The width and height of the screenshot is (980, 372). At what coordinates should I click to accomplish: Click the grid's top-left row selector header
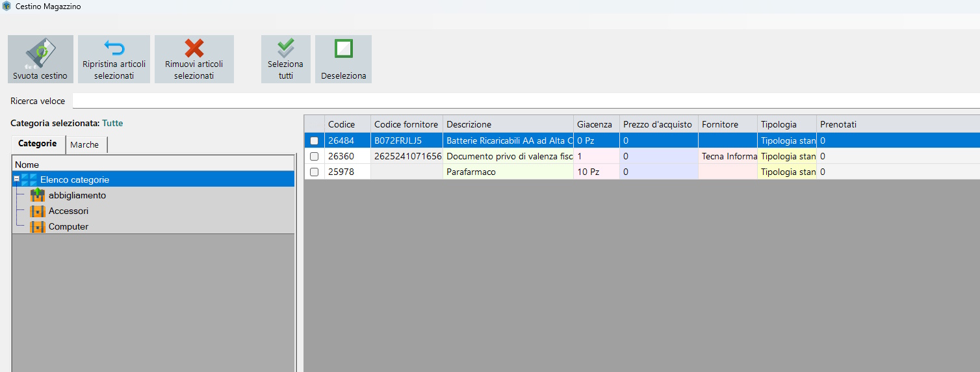[315, 124]
